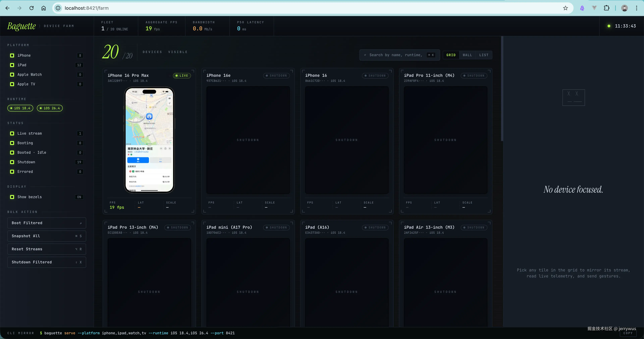Screen dimensions: 644x339
Task: Toggle the Show bezels checkbox
Action: click(12, 197)
